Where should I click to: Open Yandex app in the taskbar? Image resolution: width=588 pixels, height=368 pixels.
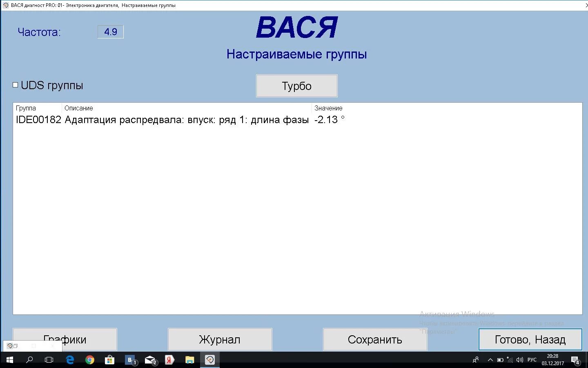[x=169, y=360]
